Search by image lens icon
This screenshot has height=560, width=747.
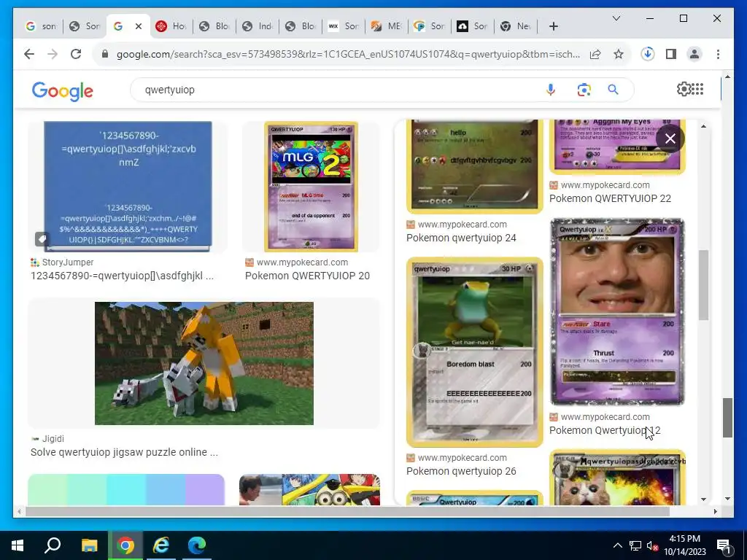point(584,90)
